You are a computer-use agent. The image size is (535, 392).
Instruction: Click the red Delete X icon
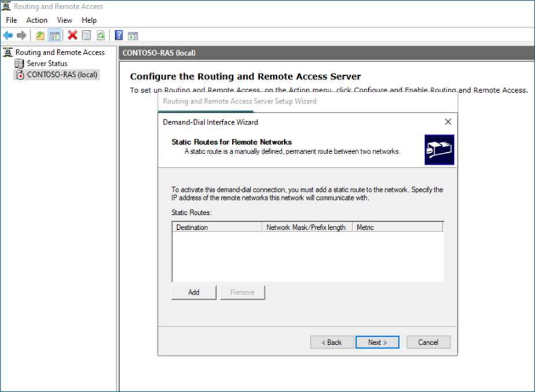coord(72,35)
